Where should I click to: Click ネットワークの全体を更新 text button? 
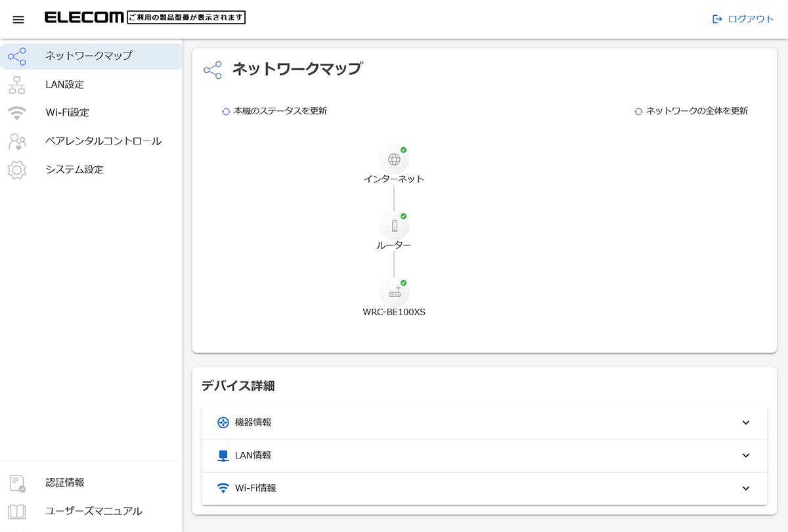click(x=697, y=111)
